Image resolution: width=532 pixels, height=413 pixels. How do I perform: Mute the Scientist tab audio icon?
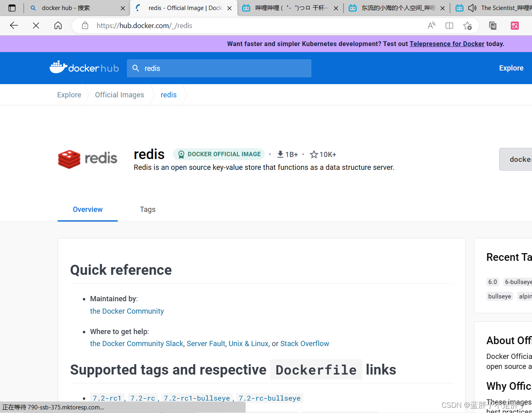point(472,8)
